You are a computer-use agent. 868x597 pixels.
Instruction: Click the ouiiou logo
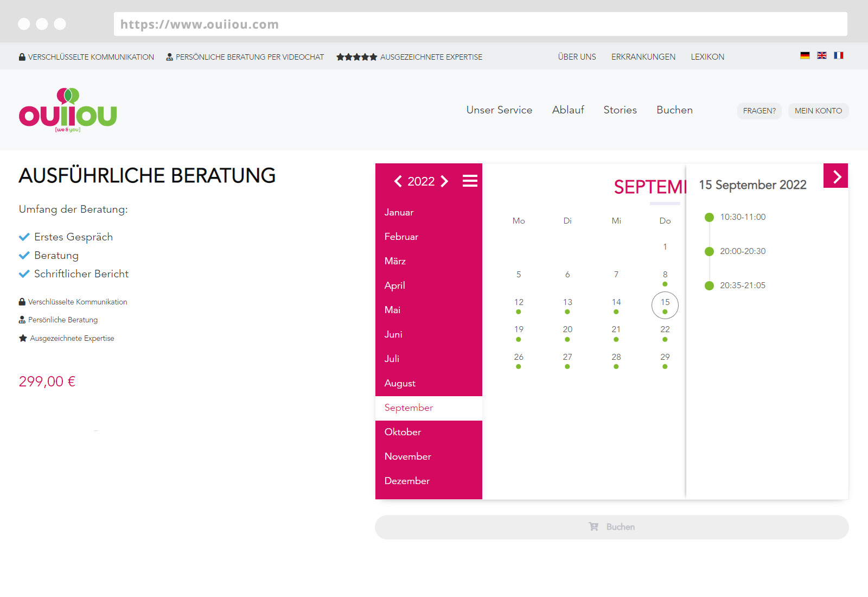pos(68,111)
